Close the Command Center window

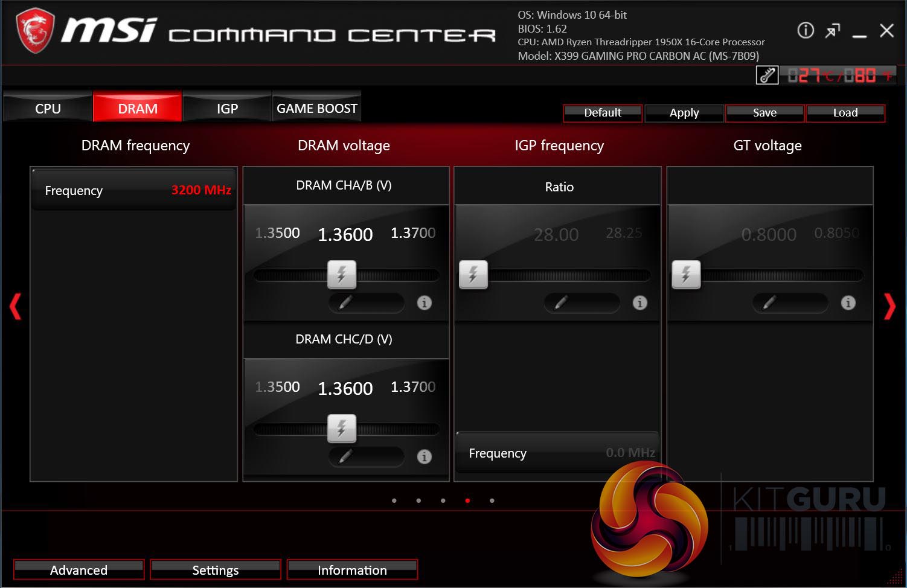886,31
